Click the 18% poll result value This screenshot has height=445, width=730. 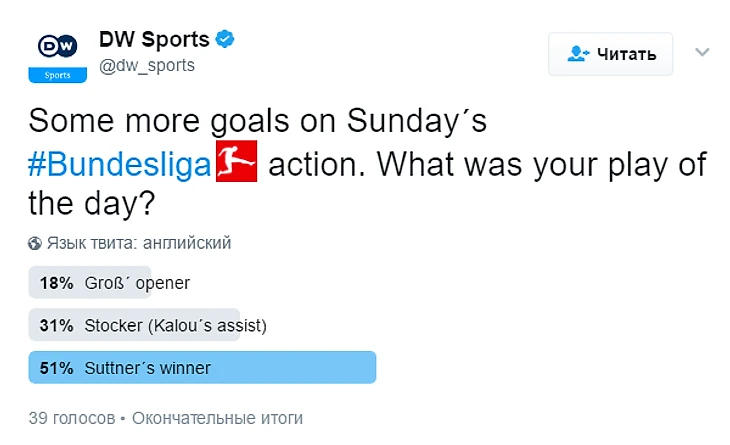click(x=56, y=283)
